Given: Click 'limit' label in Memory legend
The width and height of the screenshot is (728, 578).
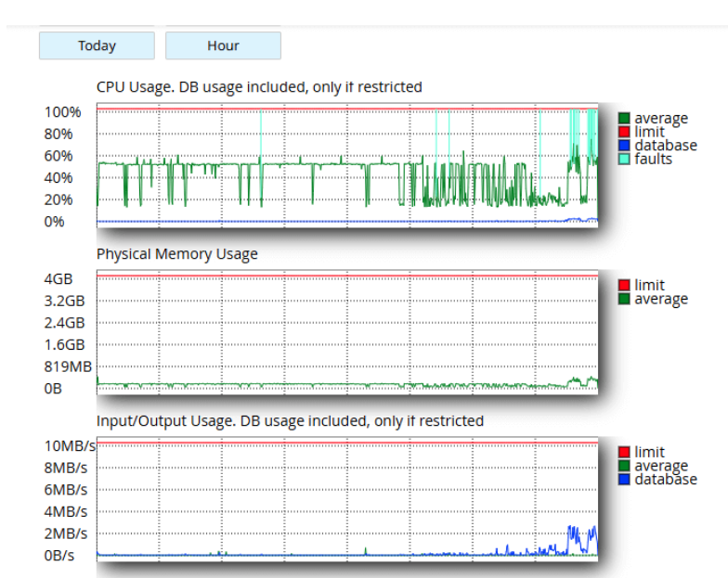Looking at the screenshot, I should 650,285.
